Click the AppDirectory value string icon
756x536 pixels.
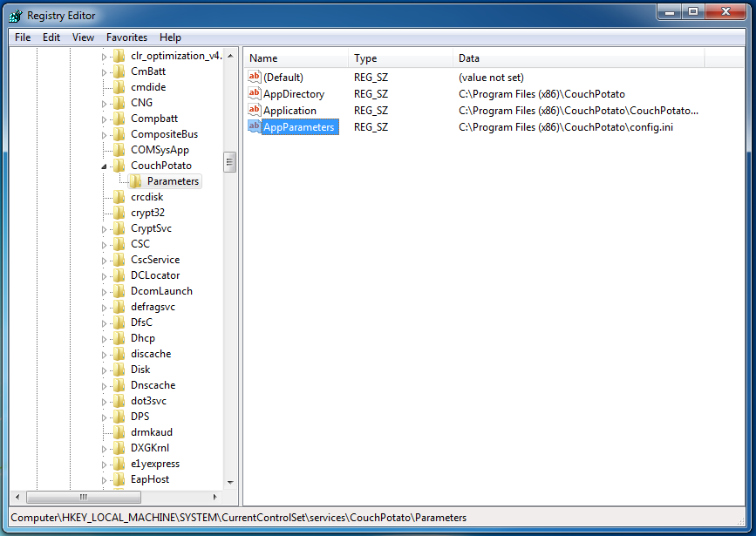(x=254, y=93)
